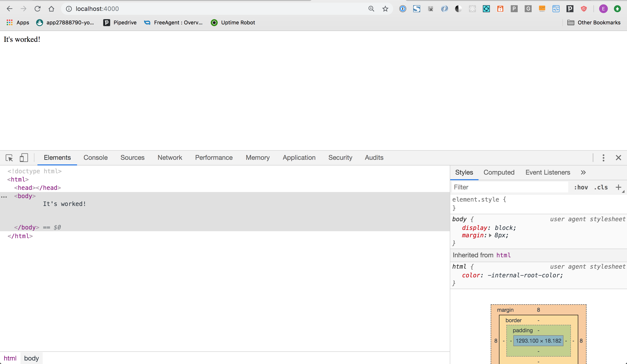Open the Uptime Robot bookmark

pyautogui.click(x=233, y=22)
